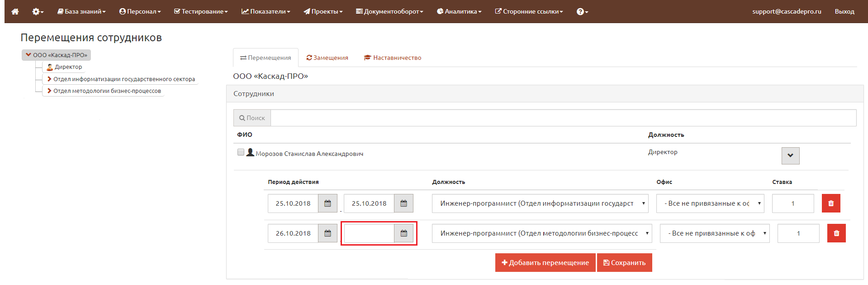Open the Аналитика menu

(459, 11)
